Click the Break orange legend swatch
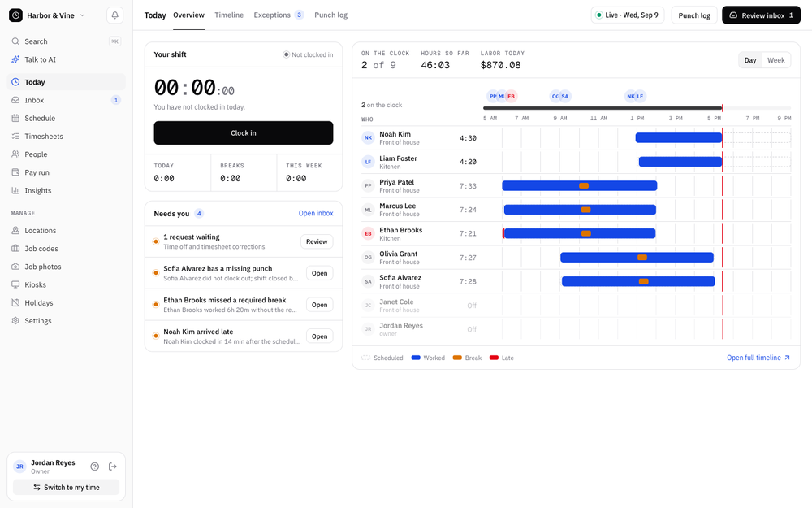 (x=457, y=358)
